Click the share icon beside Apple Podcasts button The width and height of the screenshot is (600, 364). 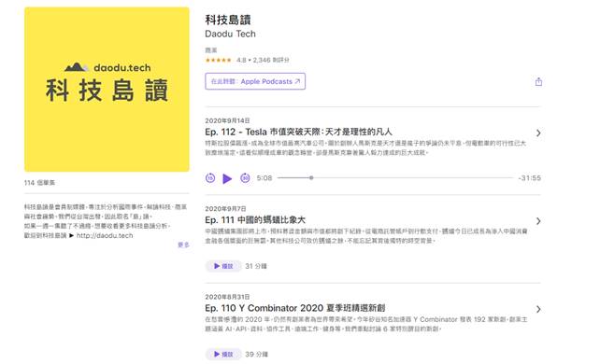coord(538,81)
